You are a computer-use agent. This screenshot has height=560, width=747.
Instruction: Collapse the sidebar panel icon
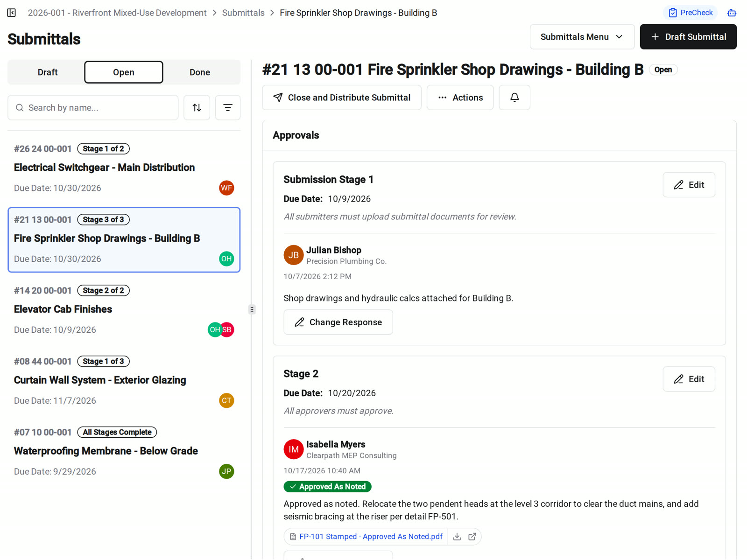point(12,13)
